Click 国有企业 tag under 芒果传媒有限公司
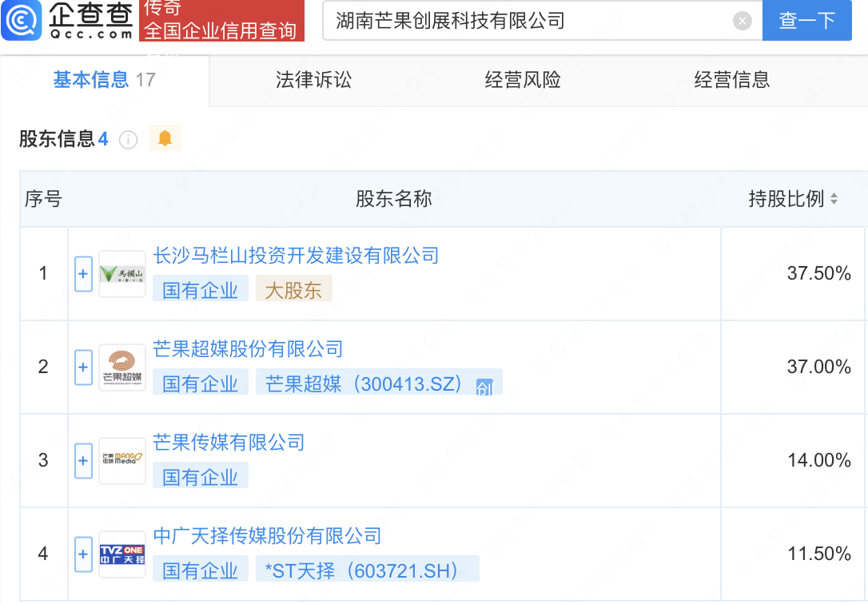The width and height of the screenshot is (868, 604). pyautogui.click(x=201, y=475)
